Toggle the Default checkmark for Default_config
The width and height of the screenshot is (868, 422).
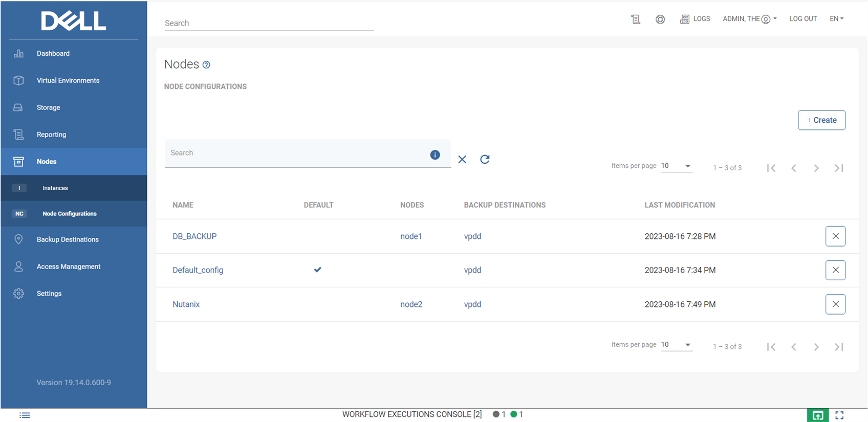tap(318, 270)
